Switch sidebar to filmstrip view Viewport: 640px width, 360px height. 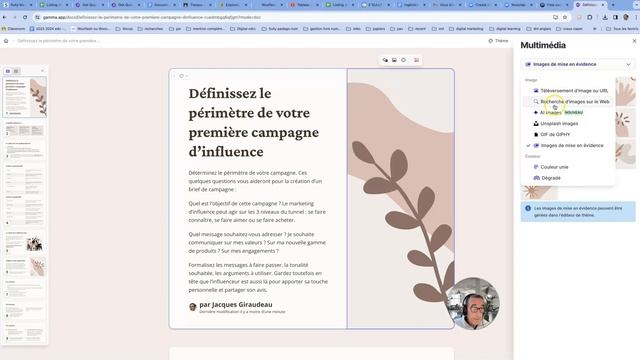tap(8, 71)
